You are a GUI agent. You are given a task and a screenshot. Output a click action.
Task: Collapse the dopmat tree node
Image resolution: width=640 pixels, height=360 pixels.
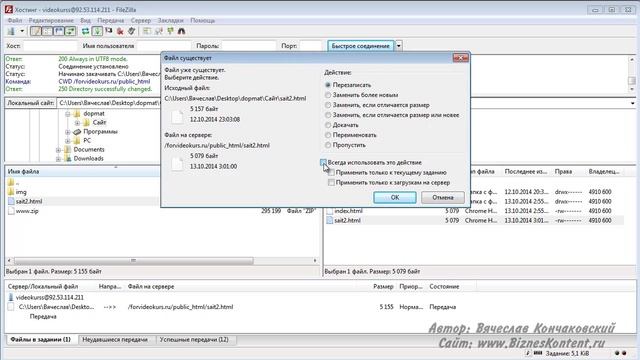[x=68, y=114]
